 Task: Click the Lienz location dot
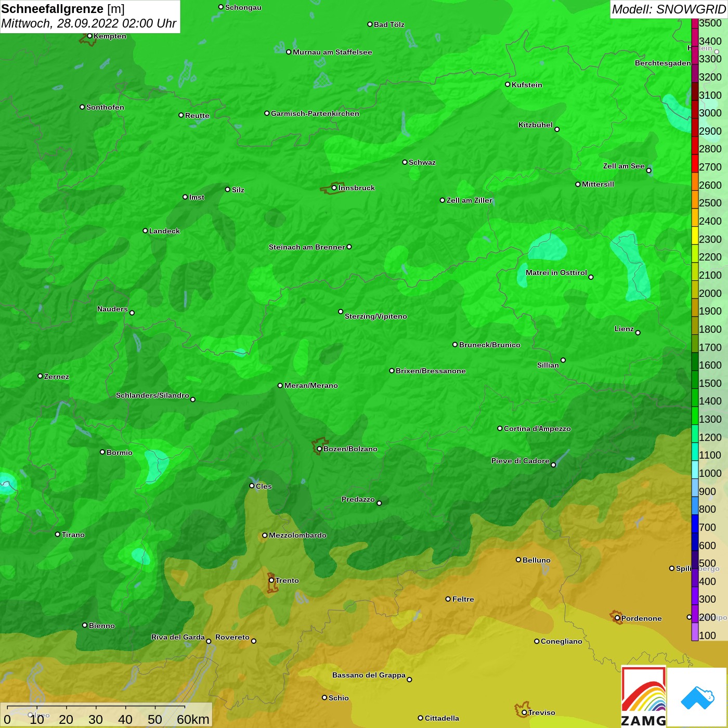click(x=638, y=333)
